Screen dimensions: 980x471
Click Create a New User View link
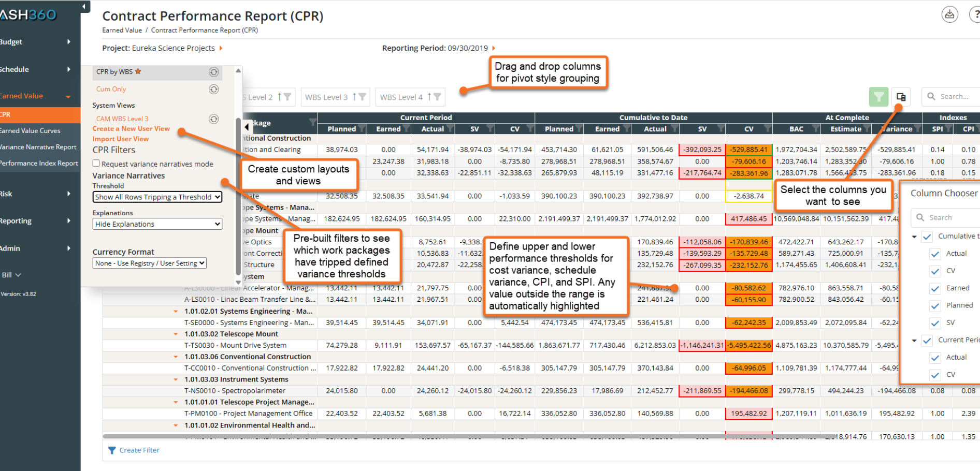(131, 129)
